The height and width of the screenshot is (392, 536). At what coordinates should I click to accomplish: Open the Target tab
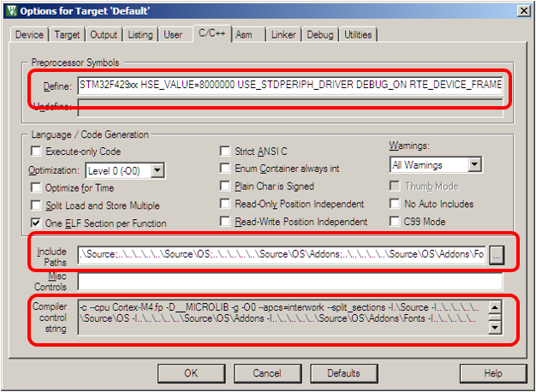(x=67, y=34)
